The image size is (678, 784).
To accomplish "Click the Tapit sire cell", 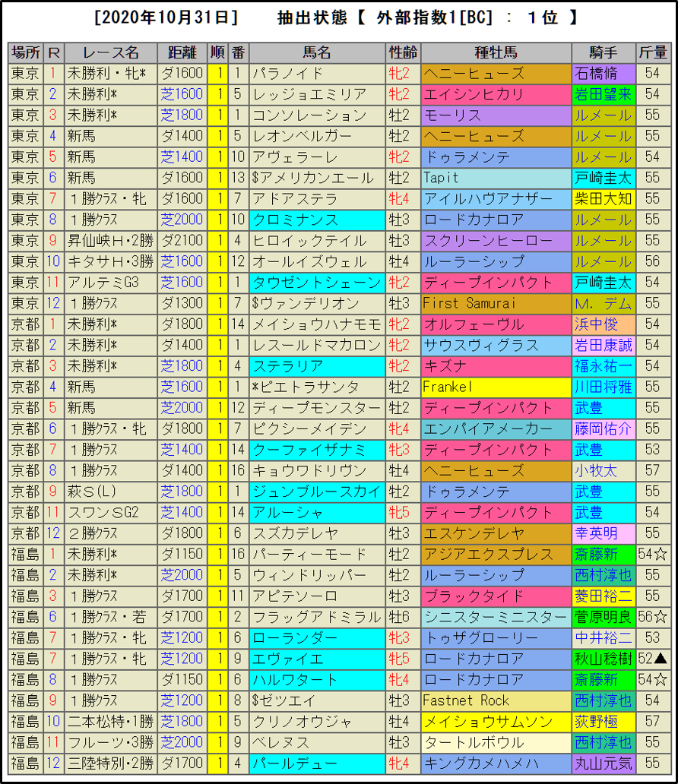I will pyautogui.click(x=496, y=178).
